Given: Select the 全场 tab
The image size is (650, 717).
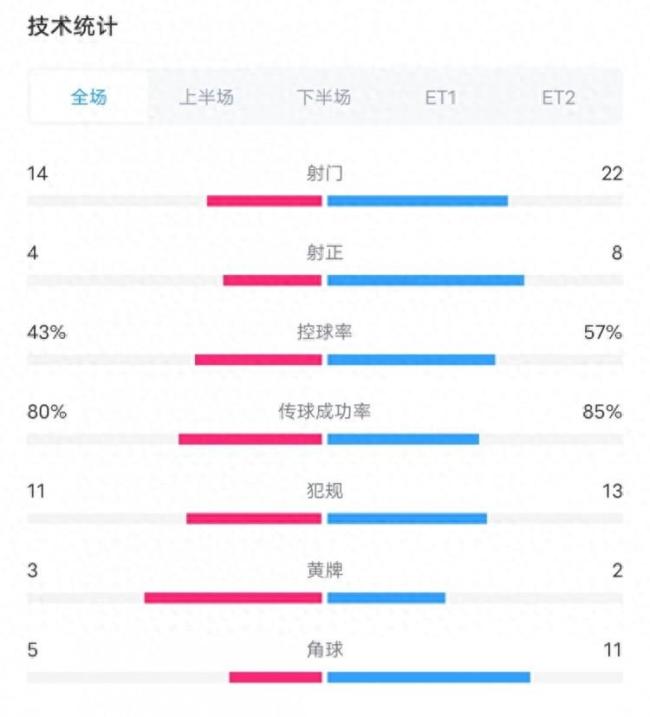Looking at the screenshot, I should [x=88, y=97].
